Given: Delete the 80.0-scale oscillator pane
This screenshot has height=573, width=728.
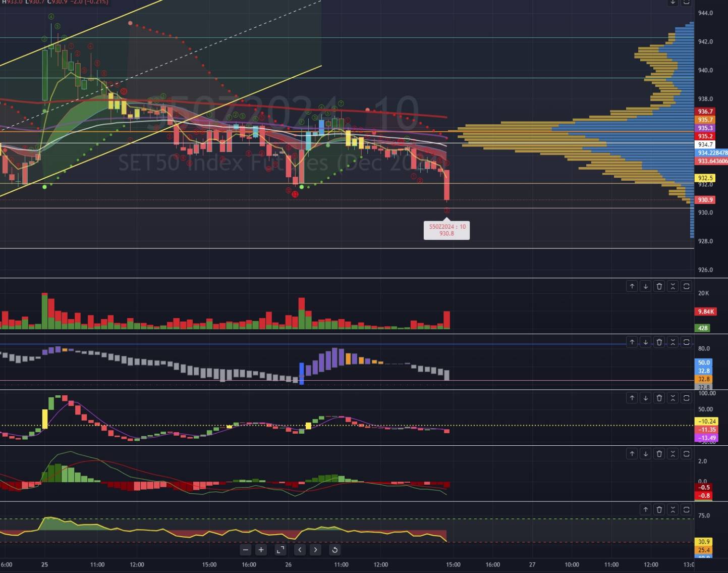Looking at the screenshot, I should pos(659,342).
